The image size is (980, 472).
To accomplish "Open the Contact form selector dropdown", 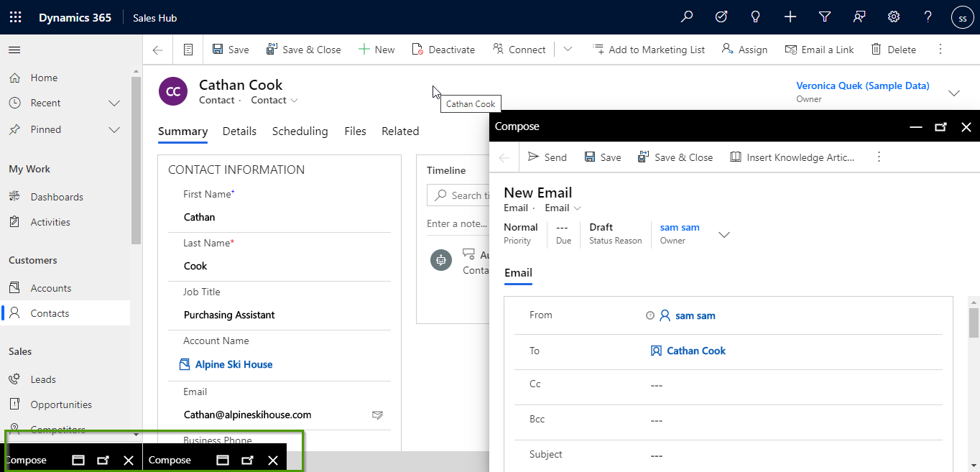I will point(274,101).
